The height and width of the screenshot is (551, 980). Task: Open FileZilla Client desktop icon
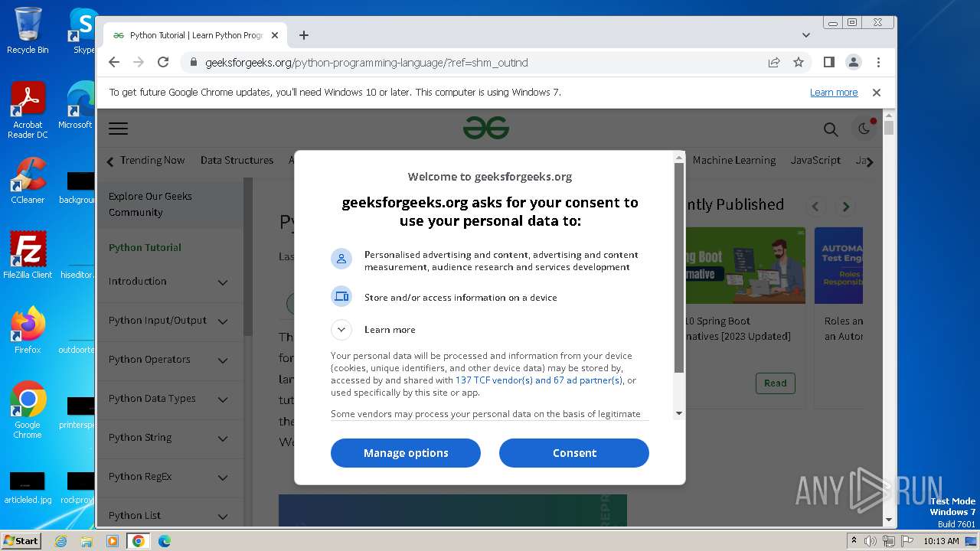28,256
